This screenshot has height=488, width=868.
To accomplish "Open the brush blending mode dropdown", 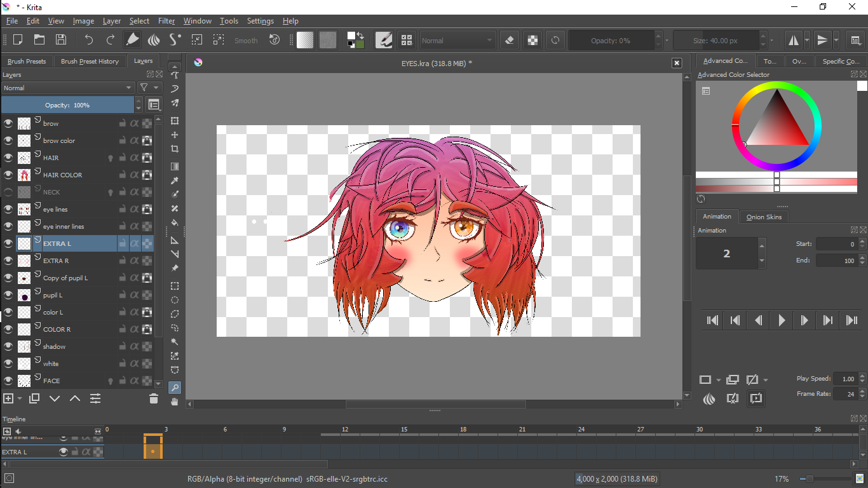I will tap(458, 40).
